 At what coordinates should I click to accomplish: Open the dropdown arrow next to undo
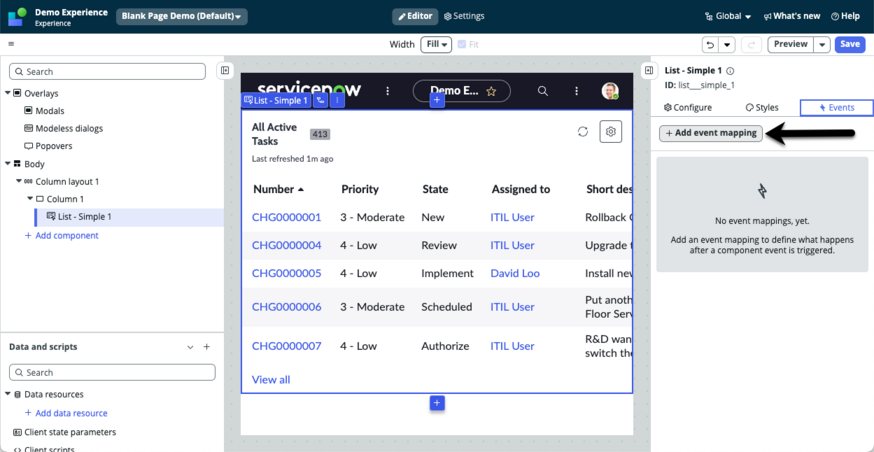click(x=727, y=45)
